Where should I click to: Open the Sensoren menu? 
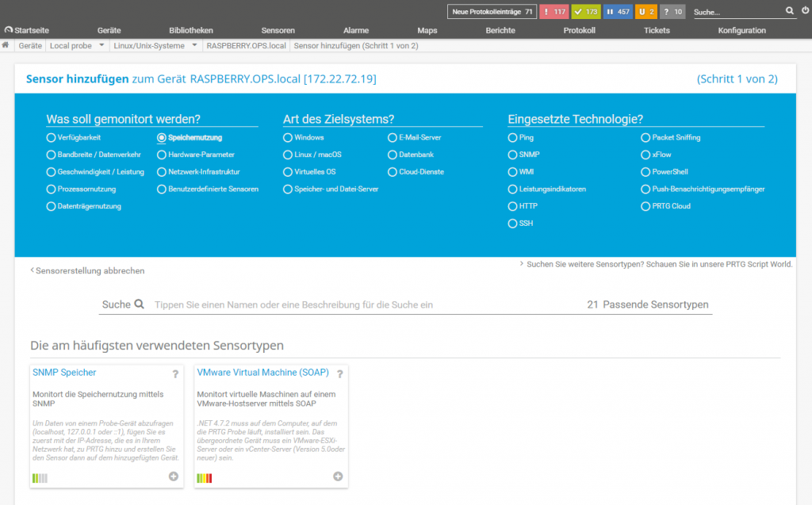pyautogui.click(x=278, y=30)
